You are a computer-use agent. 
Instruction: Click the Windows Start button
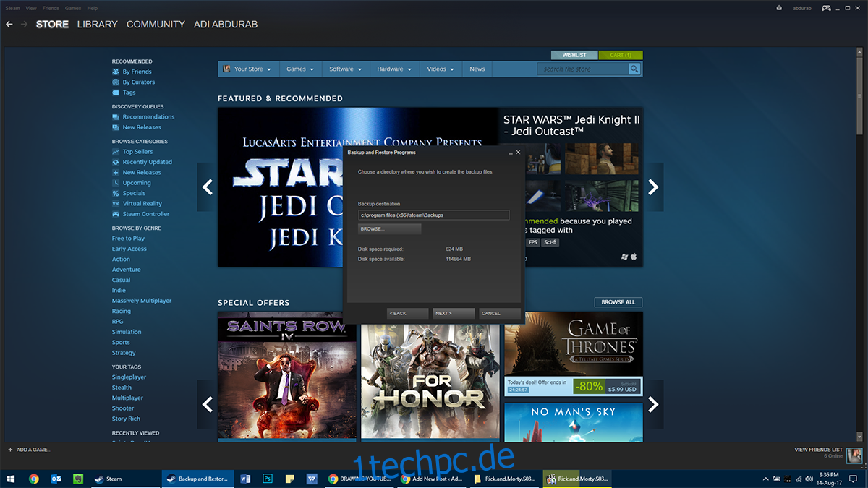[10, 479]
